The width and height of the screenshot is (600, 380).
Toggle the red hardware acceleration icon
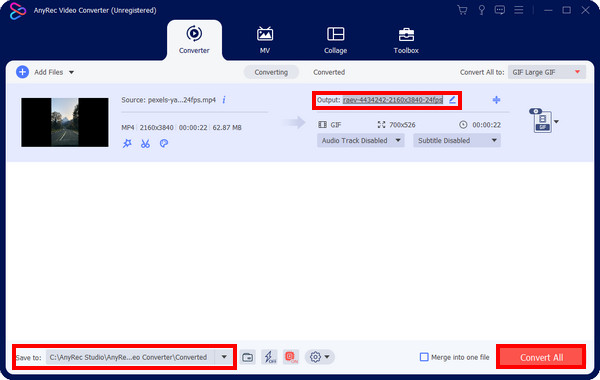291,357
